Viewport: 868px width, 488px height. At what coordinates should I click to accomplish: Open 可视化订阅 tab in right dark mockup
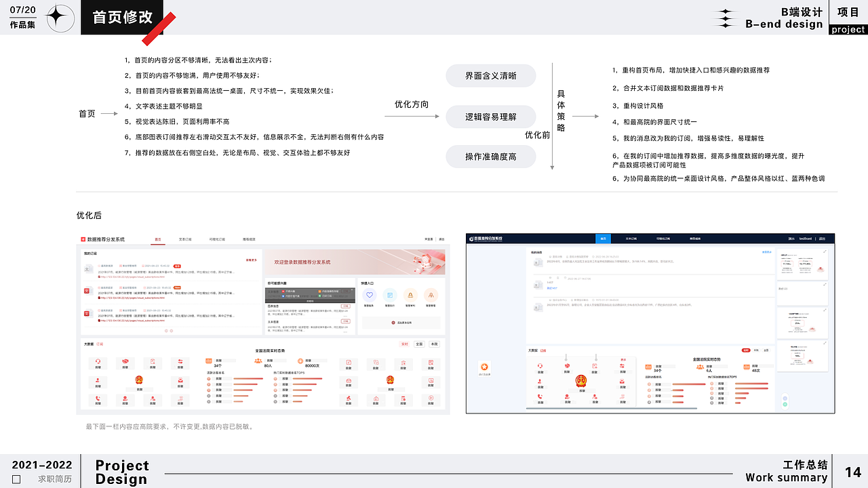point(663,239)
